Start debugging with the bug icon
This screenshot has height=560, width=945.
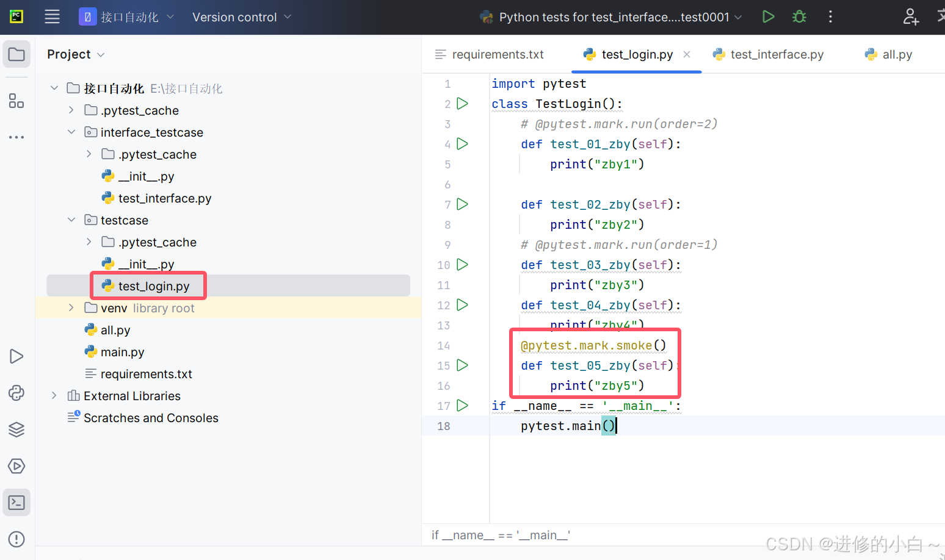799,16
